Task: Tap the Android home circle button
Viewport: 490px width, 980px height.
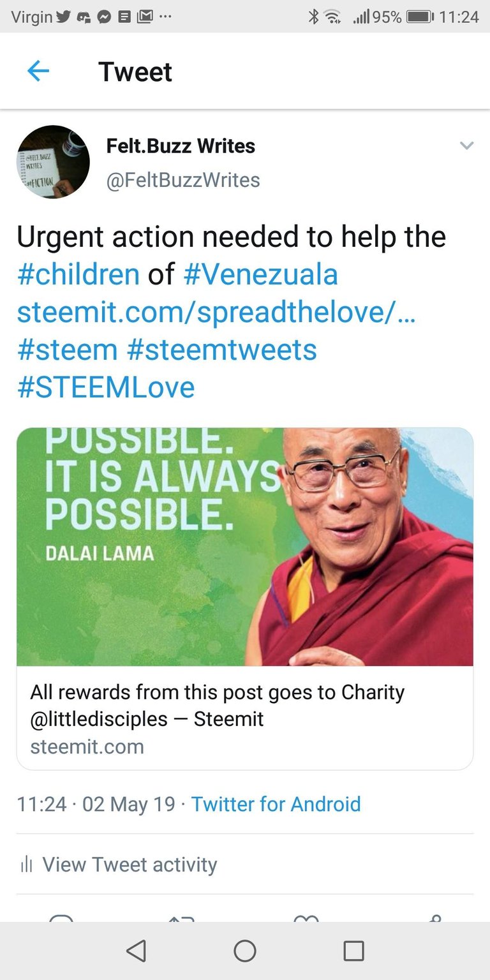Action: [x=245, y=951]
